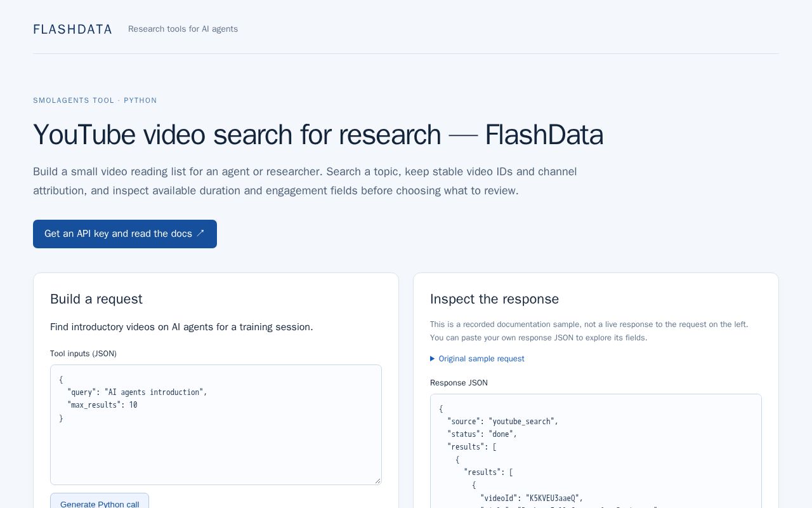Open 'Get an API key and read the docs'
This screenshot has width=812, height=508.
pyautogui.click(x=125, y=234)
